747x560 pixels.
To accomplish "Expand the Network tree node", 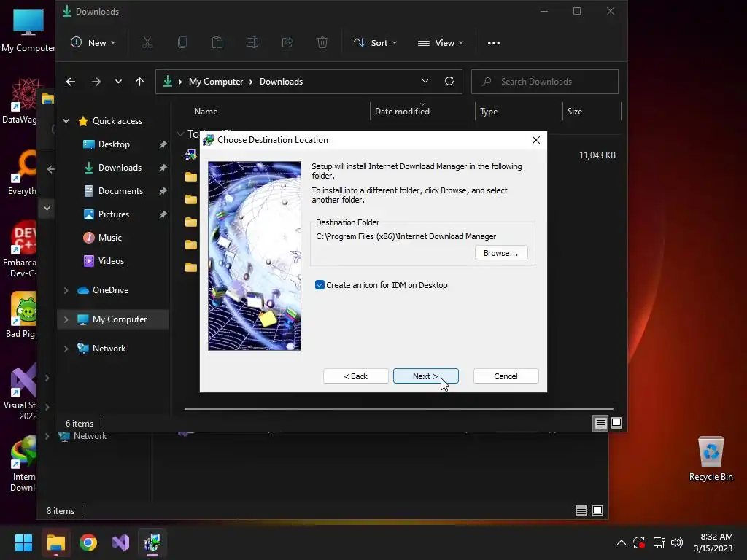I will [x=66, y=349].
